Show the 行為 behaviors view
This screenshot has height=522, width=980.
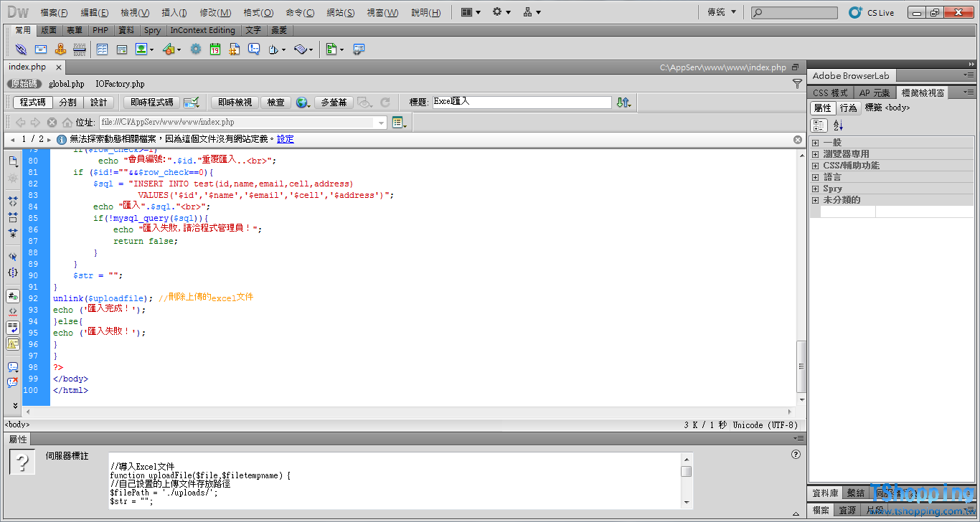pyautogui.click(x=849, y=108)
